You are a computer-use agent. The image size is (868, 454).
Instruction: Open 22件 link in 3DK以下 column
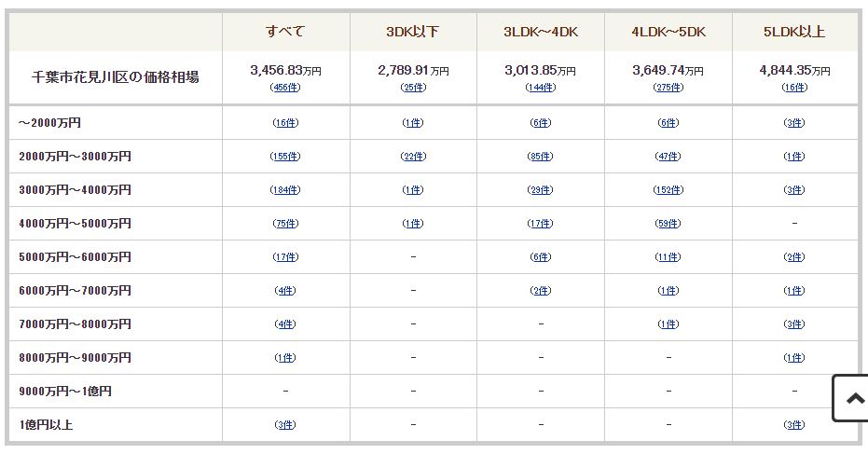point(413,157)
